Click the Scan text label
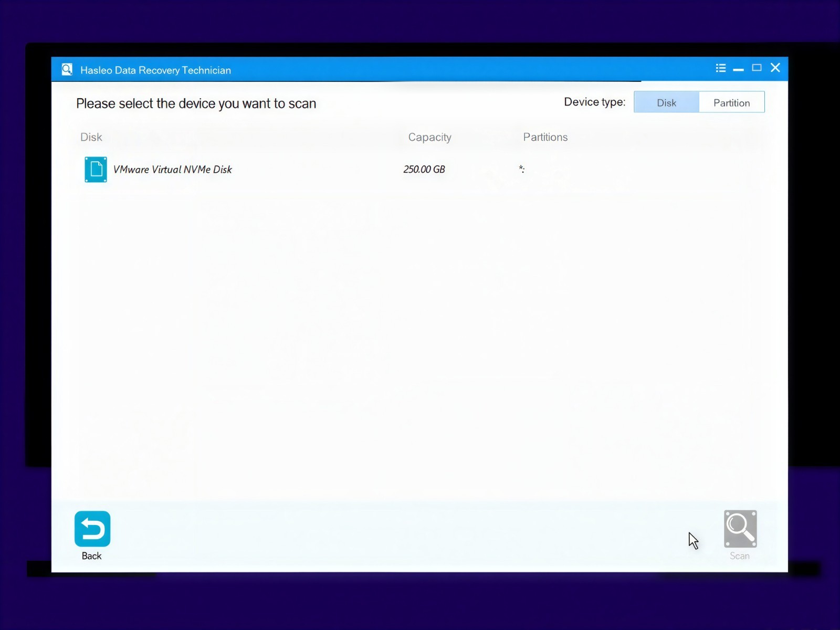Screen dimensions: 840x630 pos(740,556)
